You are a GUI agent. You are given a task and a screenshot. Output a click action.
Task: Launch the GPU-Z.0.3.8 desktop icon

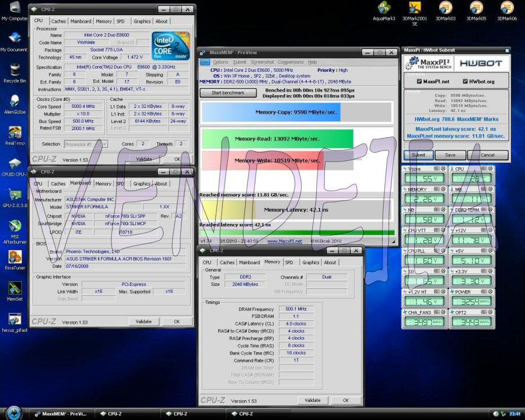(15, 198)
